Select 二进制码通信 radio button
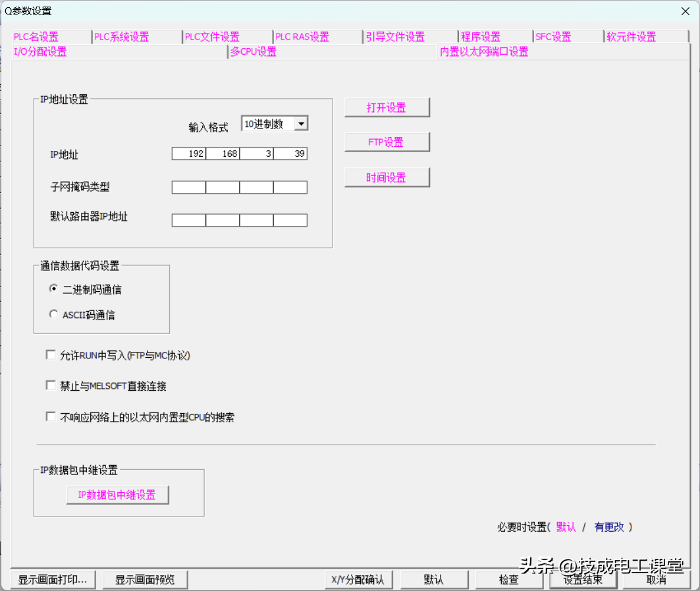The width and height of the screenshot is (700, 591). pos(53,289)
